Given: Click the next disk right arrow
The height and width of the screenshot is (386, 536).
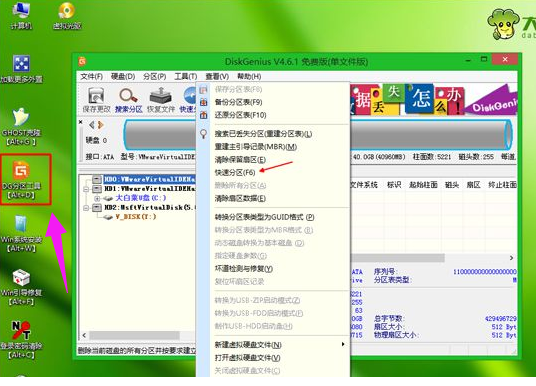Looking at the screenshot, I should 100,125.
